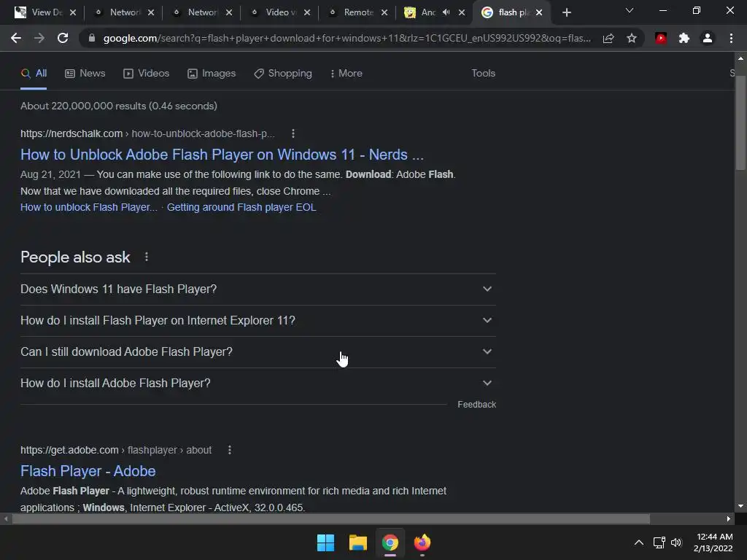Image resolution: width=747 pixels, height=560 pixels.
Task: Click the scroll up arrow
Action: (x=740, y=58)
